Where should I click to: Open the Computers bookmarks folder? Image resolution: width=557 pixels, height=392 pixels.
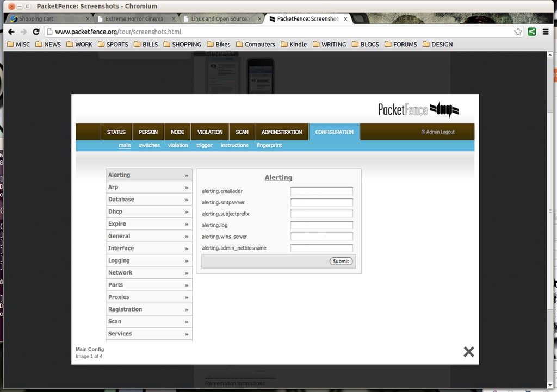[256, 45]
